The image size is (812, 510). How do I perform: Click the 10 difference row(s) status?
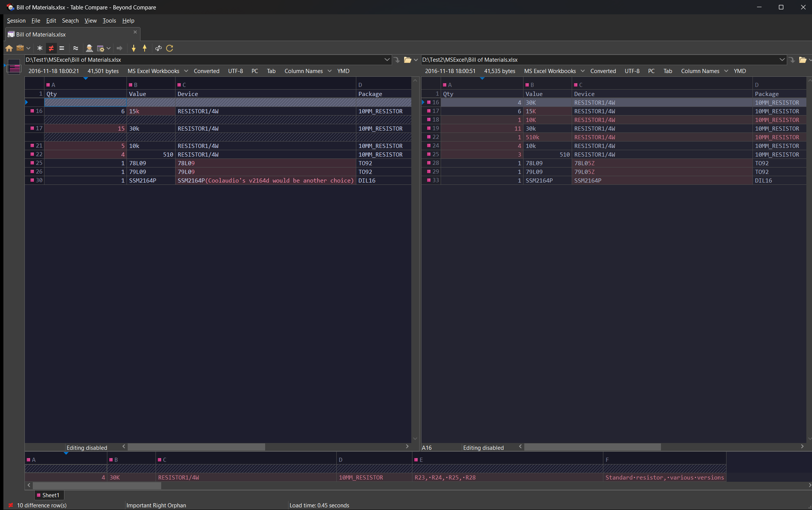pyautogui.click(x=42, y=505)
